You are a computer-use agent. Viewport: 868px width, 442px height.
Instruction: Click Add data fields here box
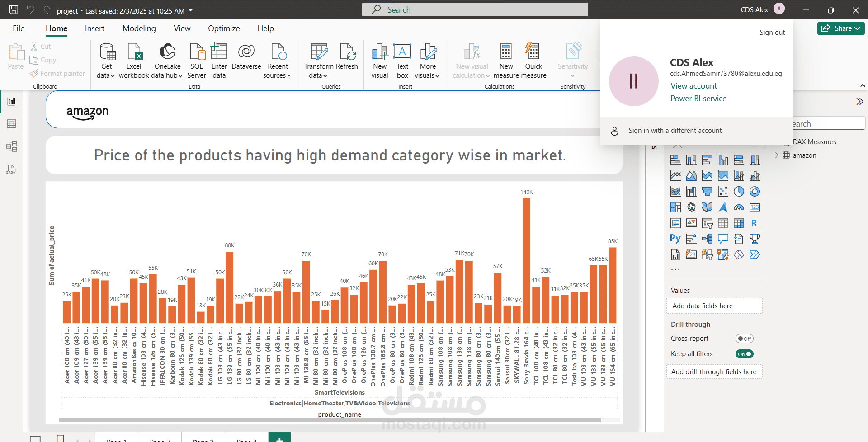(714, 306)
